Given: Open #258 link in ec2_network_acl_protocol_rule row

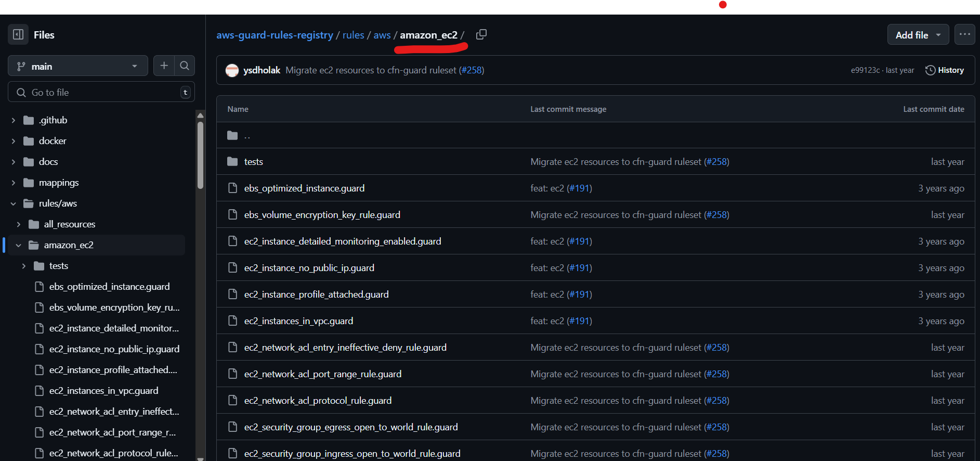Looking at the screenshot, I should click(716, 401).
